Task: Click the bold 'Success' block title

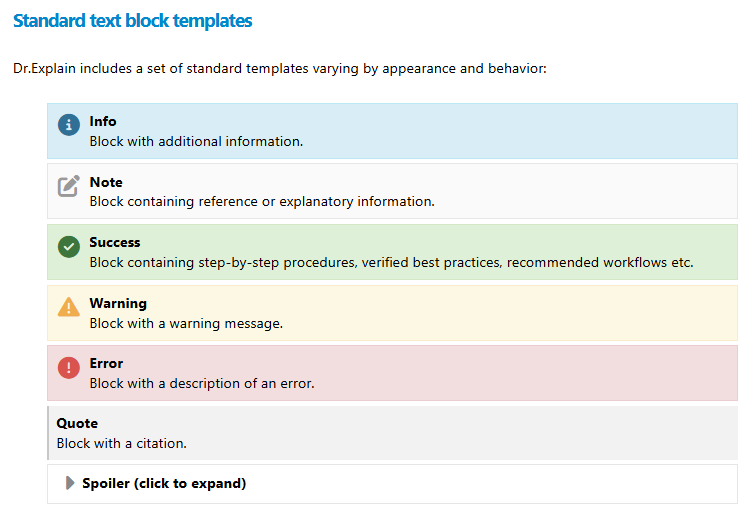Action: [115, 242]
